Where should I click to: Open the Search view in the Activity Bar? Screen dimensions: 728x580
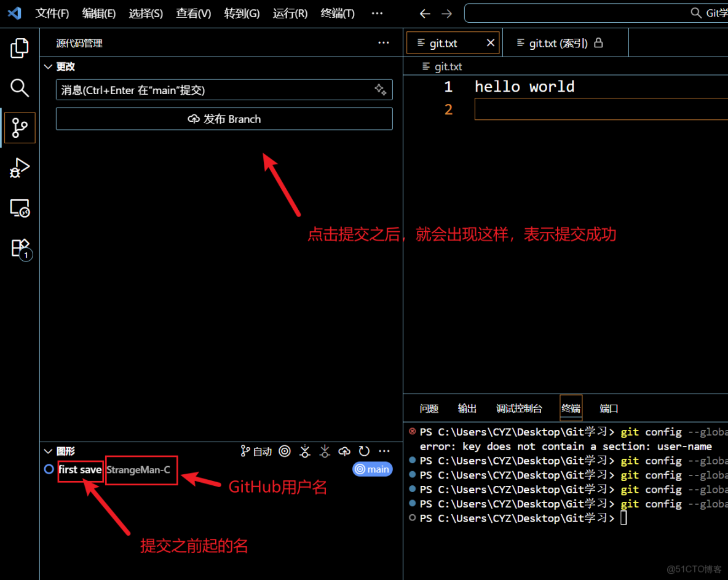pos(20,88)
